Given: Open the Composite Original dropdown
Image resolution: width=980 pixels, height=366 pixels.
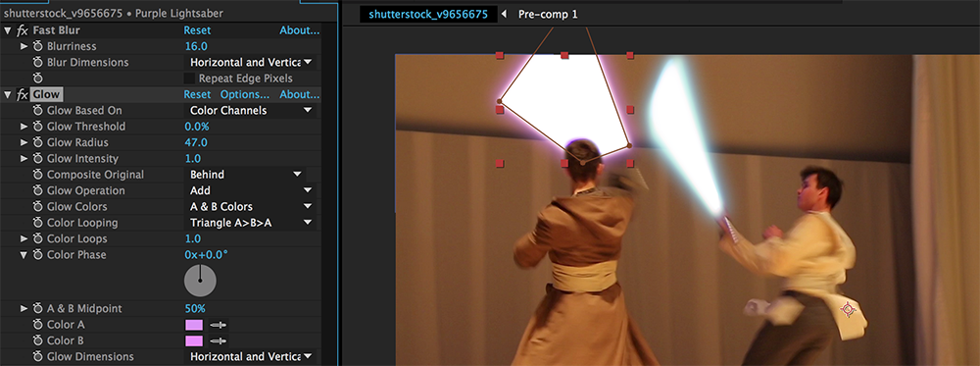Looking at the screenshot, I should [245, 175].
